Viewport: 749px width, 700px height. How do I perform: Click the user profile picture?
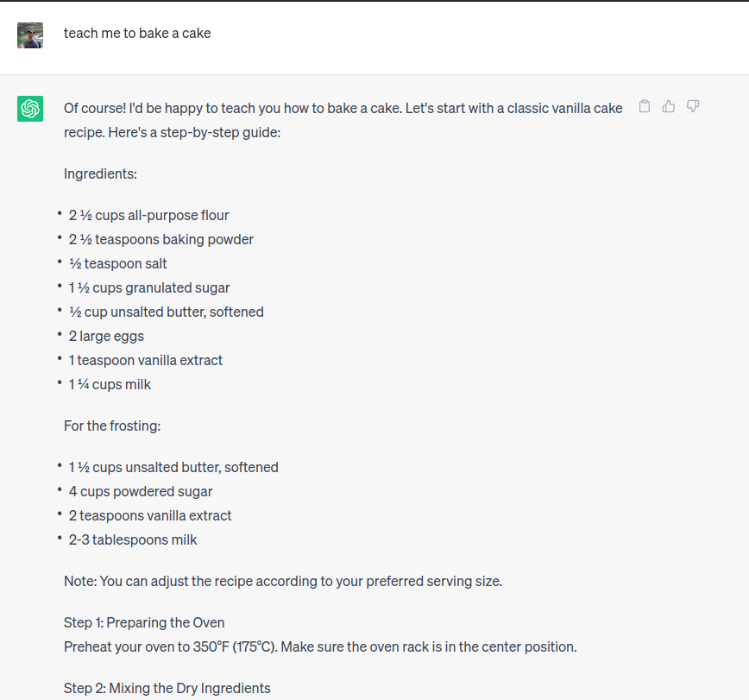[x=30, y=35]
